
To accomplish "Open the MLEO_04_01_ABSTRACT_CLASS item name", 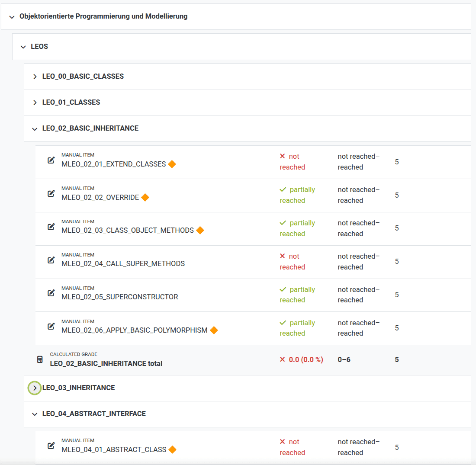I will (x=114, y=449).
